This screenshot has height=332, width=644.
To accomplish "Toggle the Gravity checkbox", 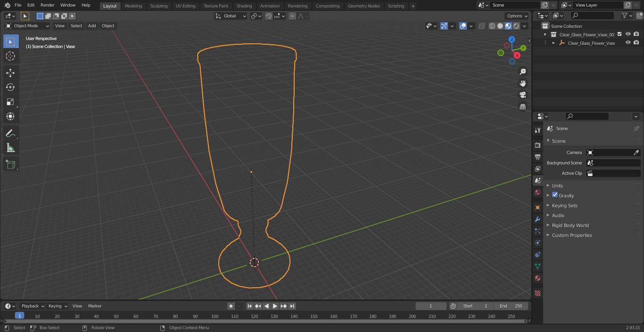I will [x=555, y=195].
